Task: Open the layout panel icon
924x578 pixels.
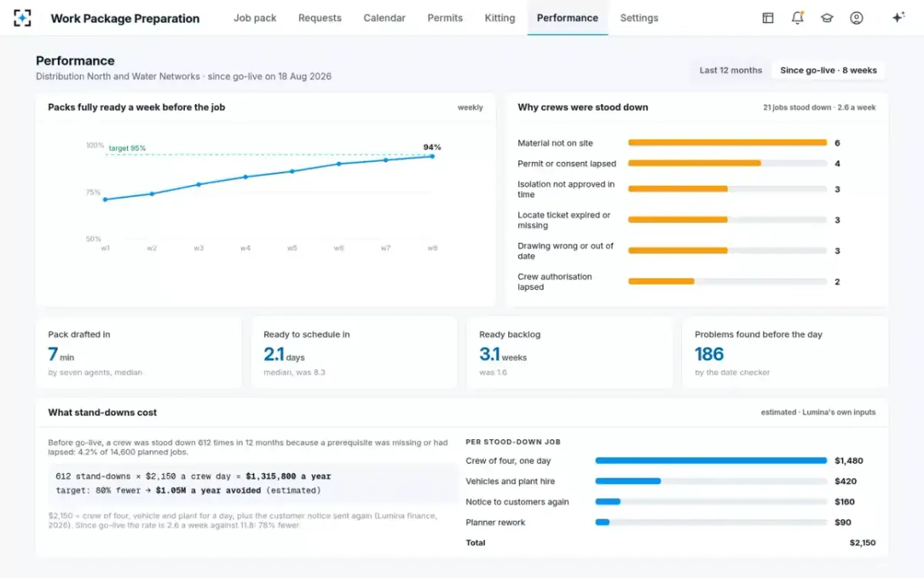Action: click(x=768, y=18)
